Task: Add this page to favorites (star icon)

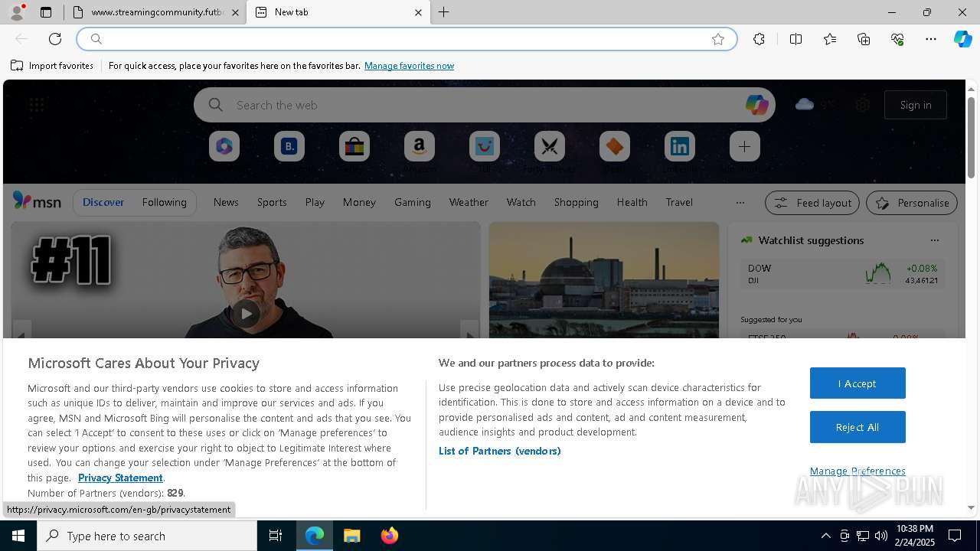Action: [x=718, y=39]
